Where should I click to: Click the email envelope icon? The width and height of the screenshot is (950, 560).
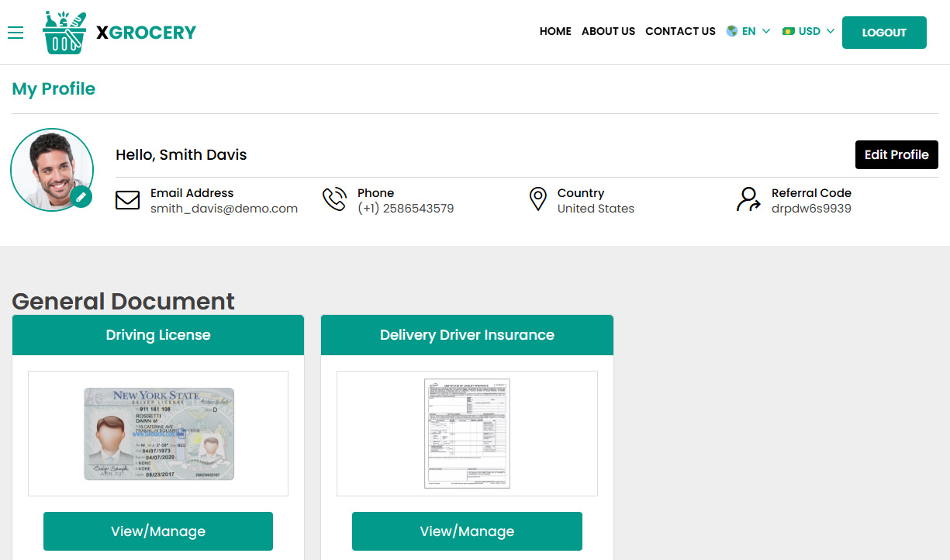pos(127,199)
